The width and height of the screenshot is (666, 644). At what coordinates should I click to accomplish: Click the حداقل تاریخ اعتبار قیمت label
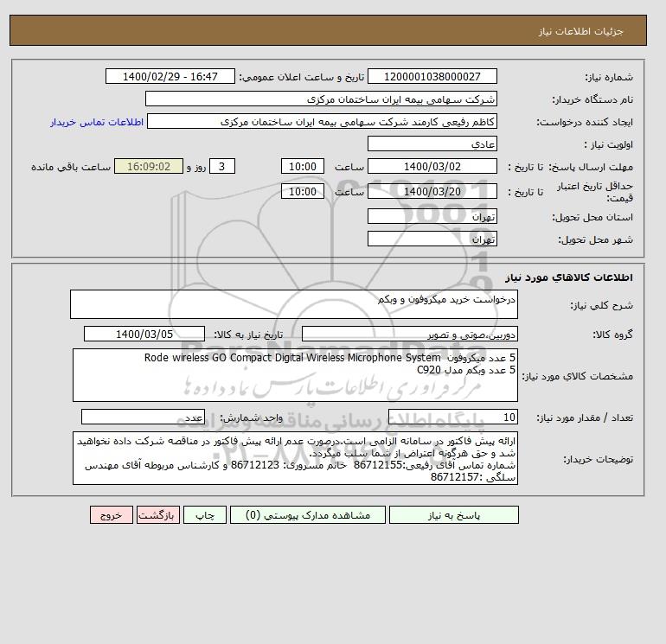coord(595,192)
